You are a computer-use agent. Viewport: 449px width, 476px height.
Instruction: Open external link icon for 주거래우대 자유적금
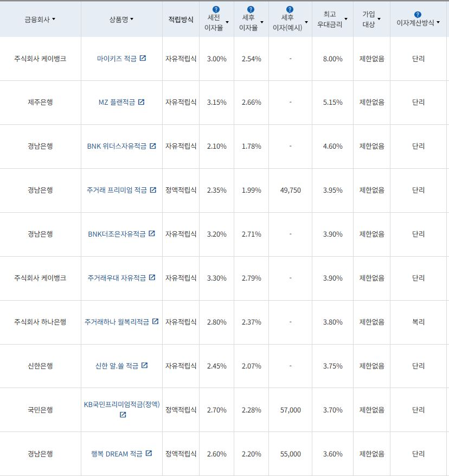click(x=152, y=277)
